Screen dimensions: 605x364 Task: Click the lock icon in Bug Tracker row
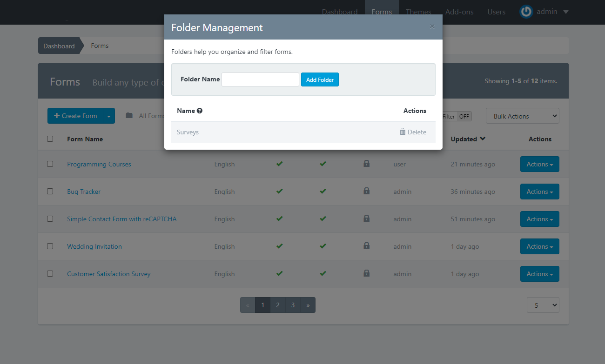pos(366,191)
